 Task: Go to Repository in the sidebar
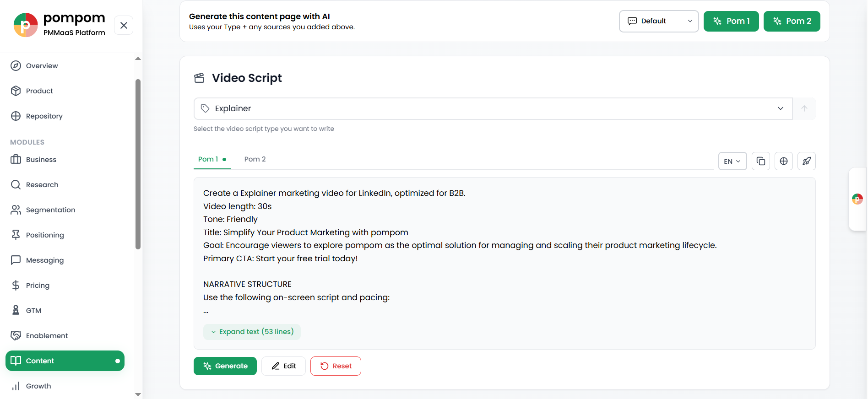pos(65,116)
